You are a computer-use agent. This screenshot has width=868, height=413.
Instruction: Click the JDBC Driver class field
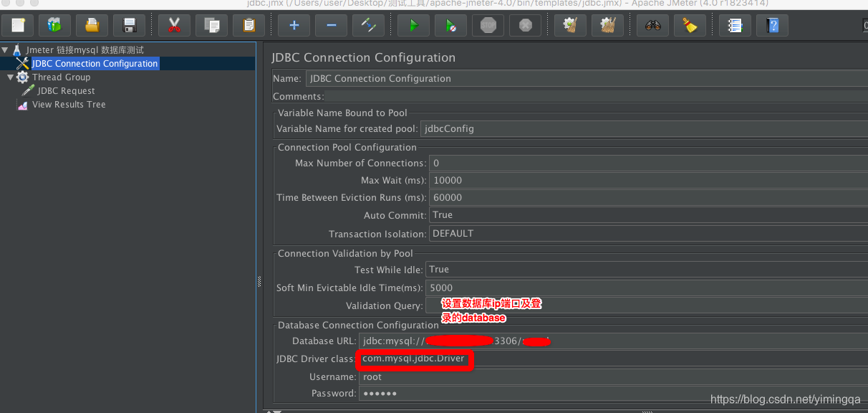coord(614,359)
